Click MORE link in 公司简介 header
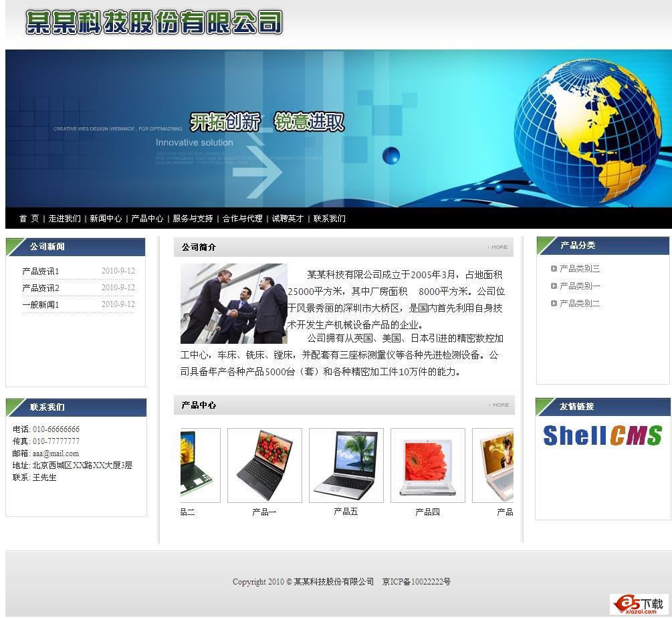Viewport: 672px width, 618px height. [498, 247]
